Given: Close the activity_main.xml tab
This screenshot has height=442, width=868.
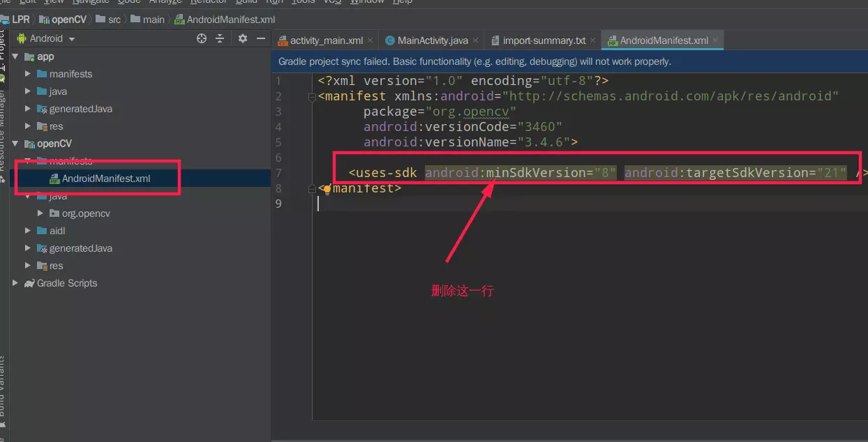Looking at the screenshot, I should click(370, 40).
